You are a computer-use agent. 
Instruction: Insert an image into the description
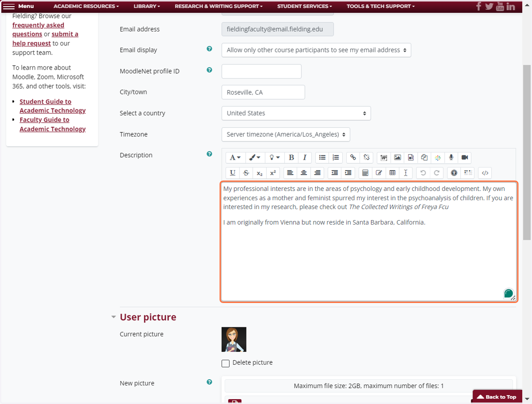pos(398,158)
